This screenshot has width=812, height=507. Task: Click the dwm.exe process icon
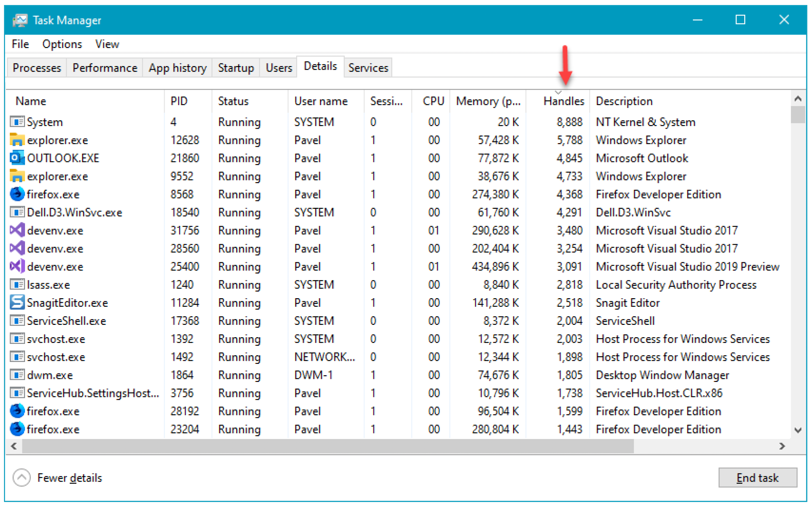pos(17,375)
